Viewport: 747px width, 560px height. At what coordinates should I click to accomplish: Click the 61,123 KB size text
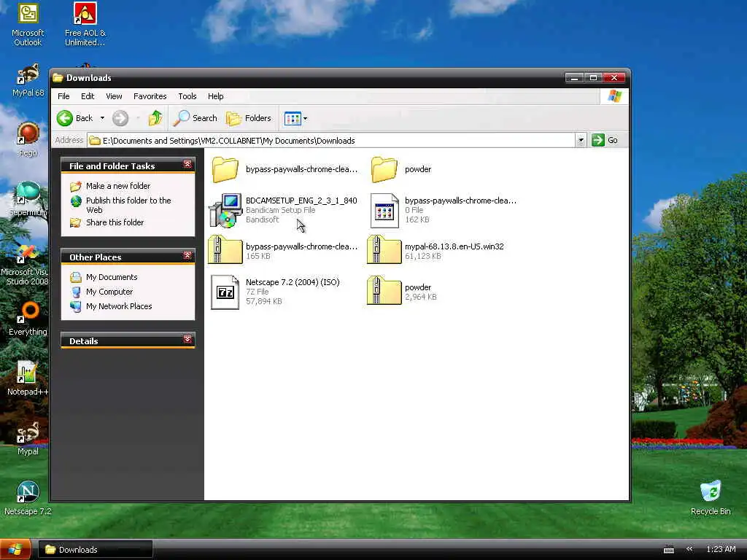point(422,256)
